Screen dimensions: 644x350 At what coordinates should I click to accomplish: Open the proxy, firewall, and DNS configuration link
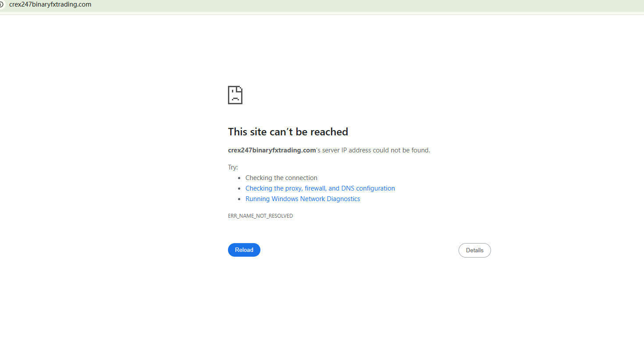click(320, 188)
